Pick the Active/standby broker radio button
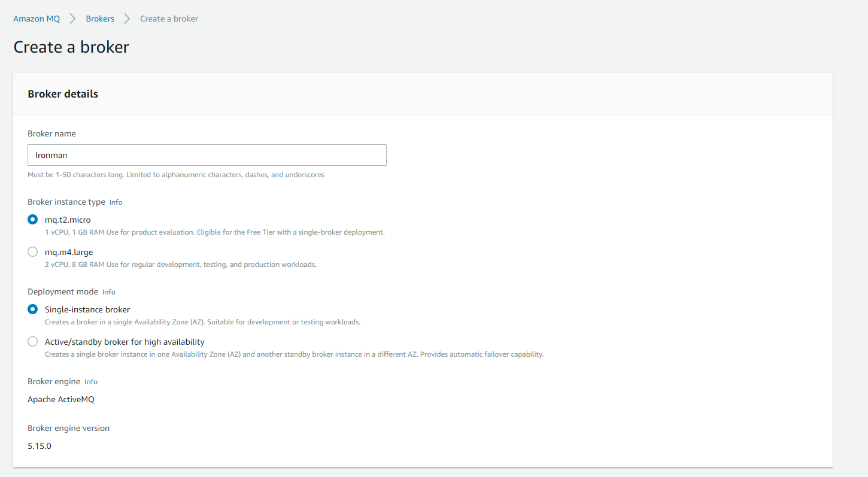The width and height of the screenshot is (868, 477). pos(33,342)
